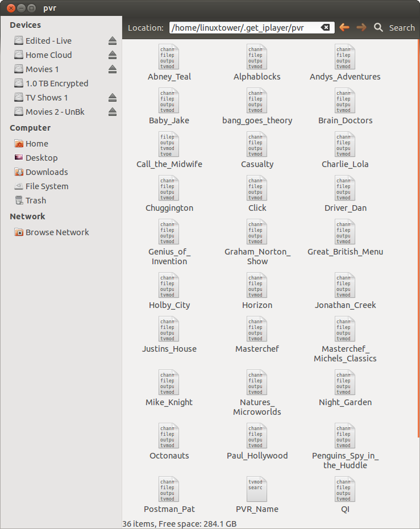Screen dimensions: 420x529
Task: Select the Andys_Adventures file icon
Action: point(345,57)
